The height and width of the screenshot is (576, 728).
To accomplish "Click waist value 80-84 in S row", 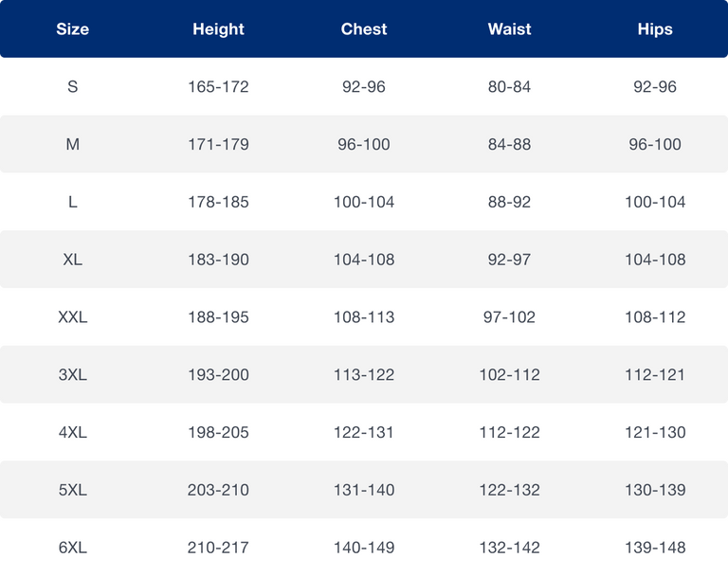I will [x=509, y=87].
